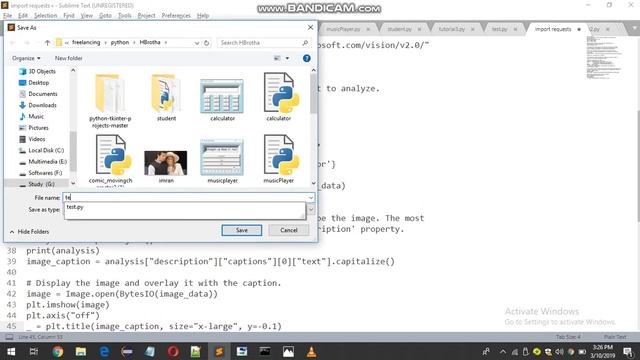Open the volume control in tray
Image resolution: width=640 pixels, height=360 pixels.
(x=559, y=351)
